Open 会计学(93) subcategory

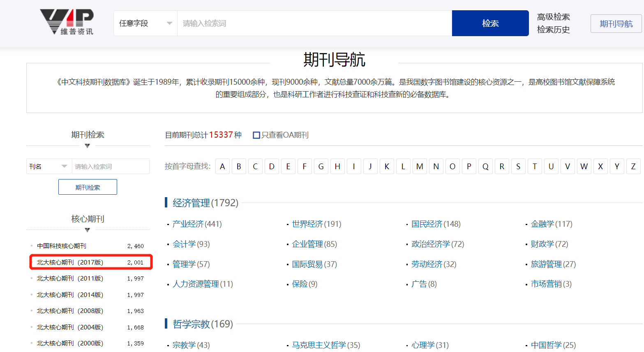click(x=191, y=244)
